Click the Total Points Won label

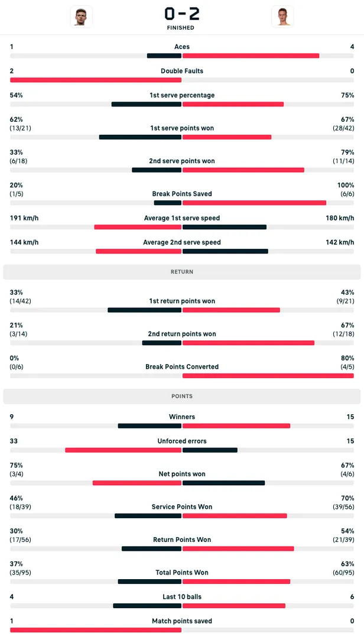pos(182,572)
